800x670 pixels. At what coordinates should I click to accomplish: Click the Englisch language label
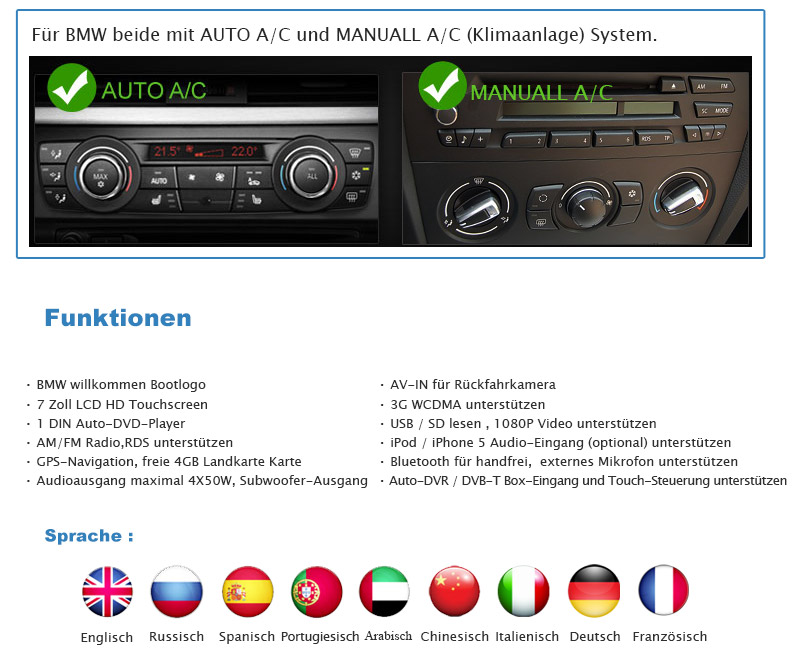point(107,638)
